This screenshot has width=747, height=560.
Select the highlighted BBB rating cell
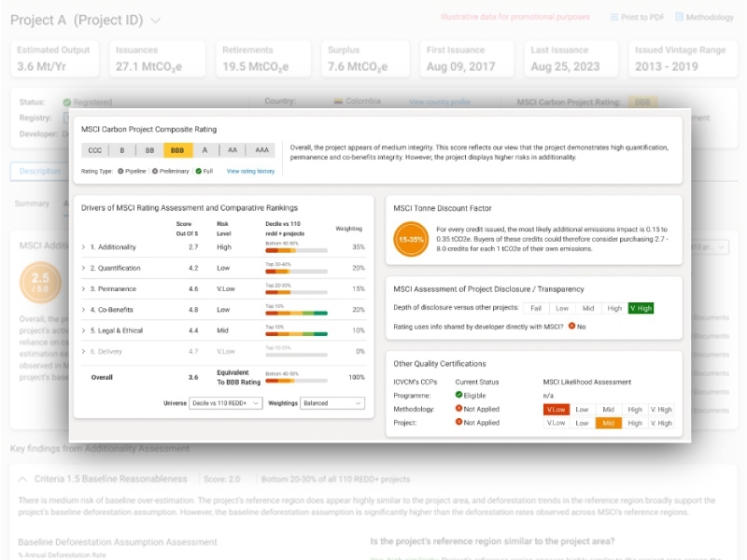point(177,150)
